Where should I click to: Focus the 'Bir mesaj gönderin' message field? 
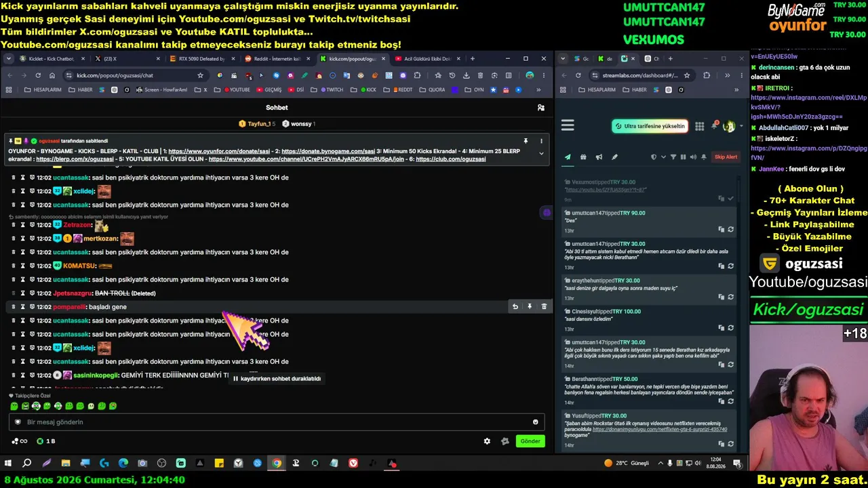click(277, 422)
